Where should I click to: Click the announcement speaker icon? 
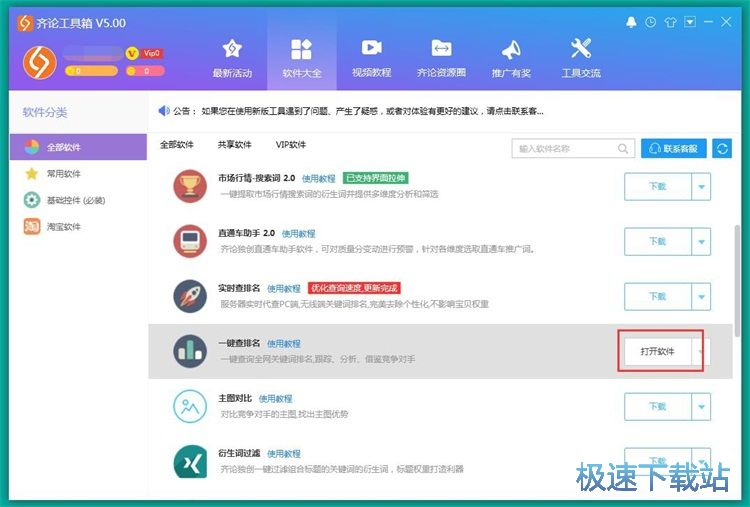tap(164, 111)
